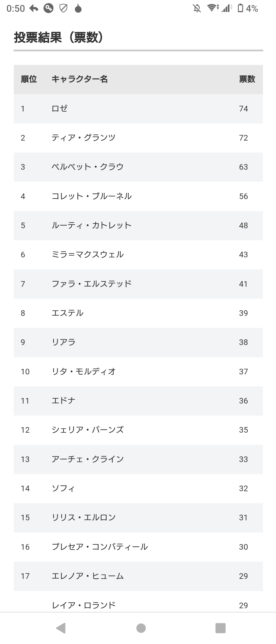The width and height of the screenshot is (276, 644).
Task: Tap the reply arrow status icon
Action: (34, 8)
